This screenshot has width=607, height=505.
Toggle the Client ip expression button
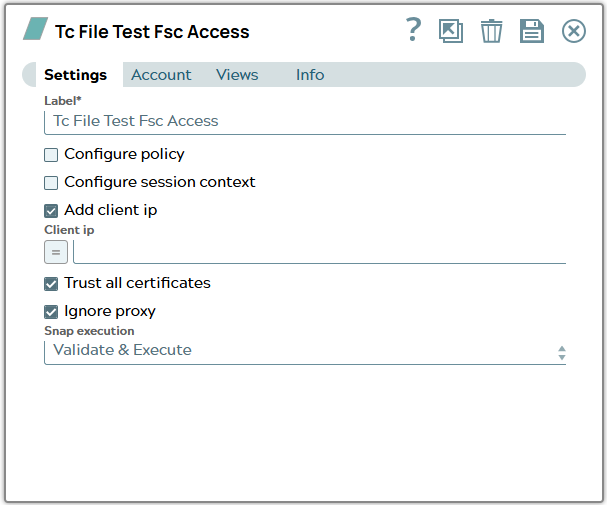point(56,252)
